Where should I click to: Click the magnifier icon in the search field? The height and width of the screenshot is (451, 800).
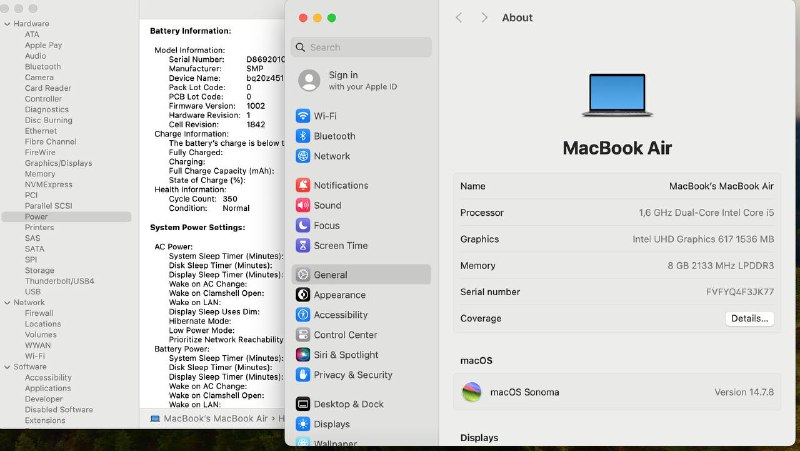300,47
